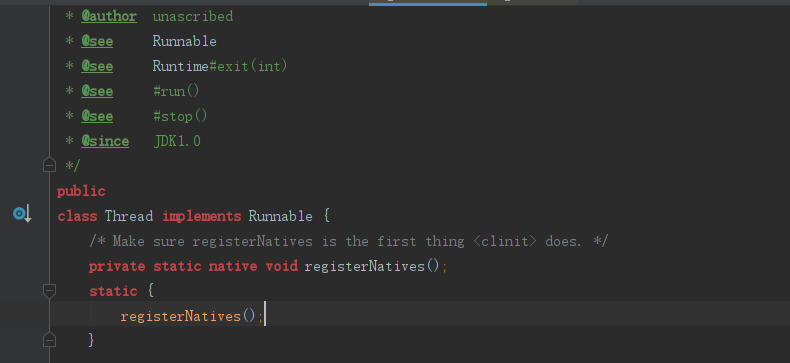Image resolution: width=790 pixels, height=363 pixels.
Task: Click the @see tag before Runnable
Action: pos(97,41)
